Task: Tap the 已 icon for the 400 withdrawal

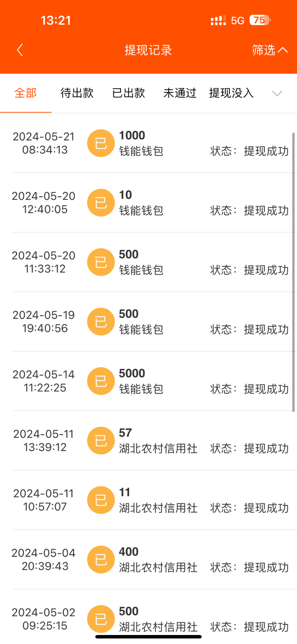Action: pos(101,559)
